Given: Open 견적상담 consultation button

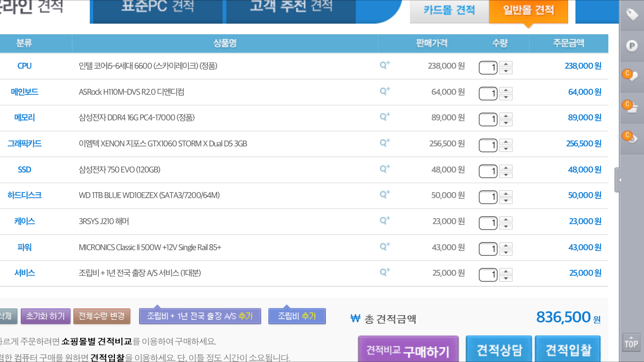Looking at the screenshot, I should point(499,349).
